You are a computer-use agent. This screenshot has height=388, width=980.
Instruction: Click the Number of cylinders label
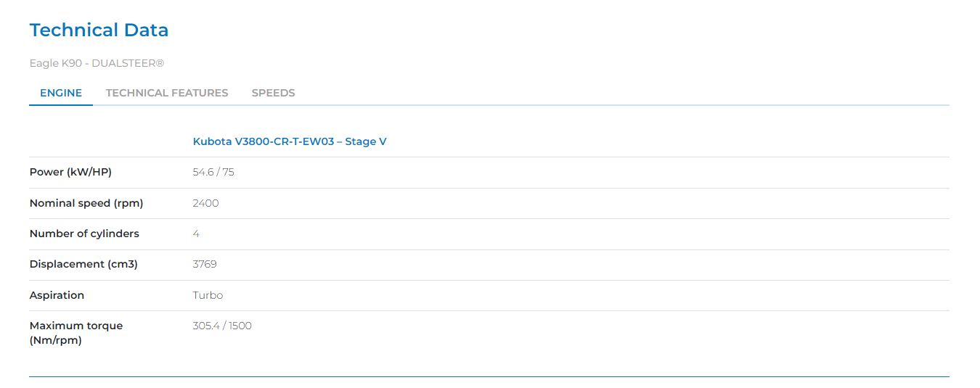tap(84, 234)
